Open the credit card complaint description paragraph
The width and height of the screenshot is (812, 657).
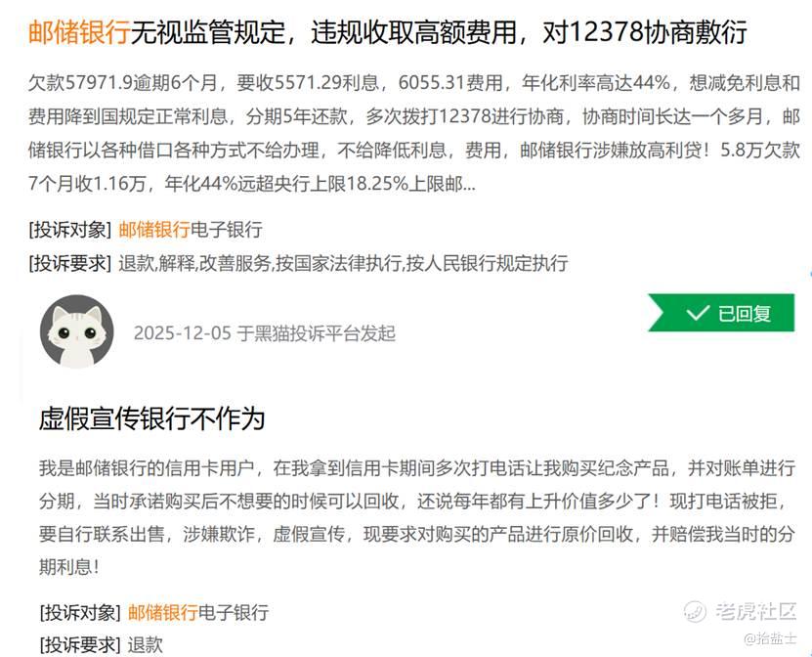(x=417, y=517)
